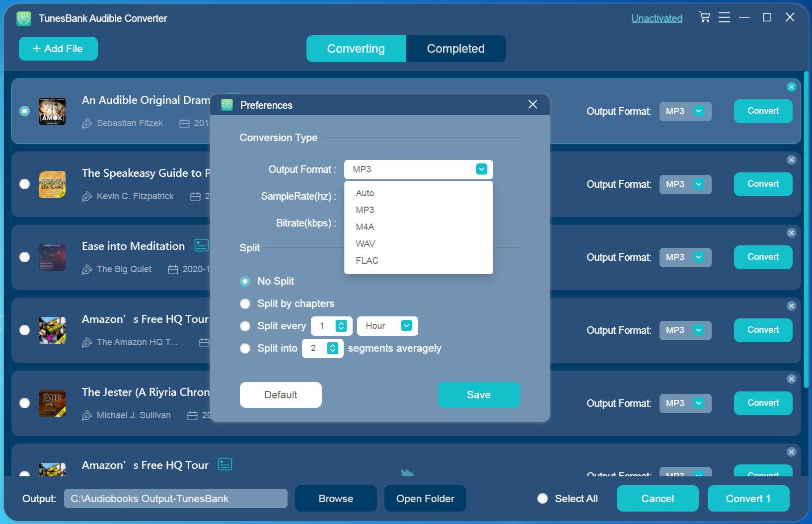Click the Unactivated link
Viewport: 812px width, 524px height.
tap(657, 18)
